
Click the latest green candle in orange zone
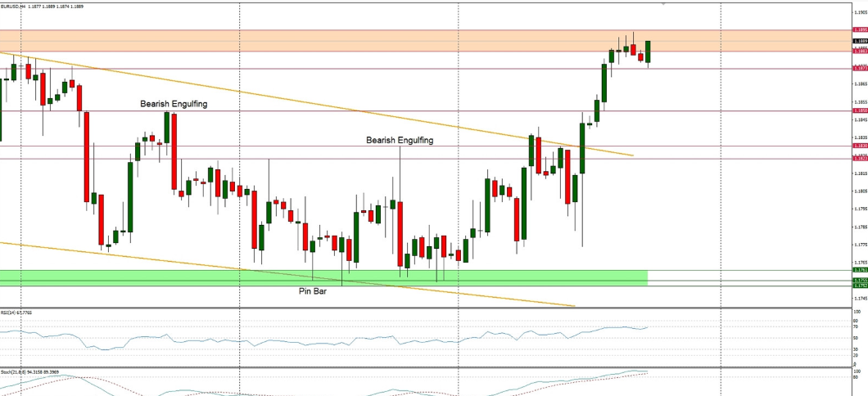[648, 52]
